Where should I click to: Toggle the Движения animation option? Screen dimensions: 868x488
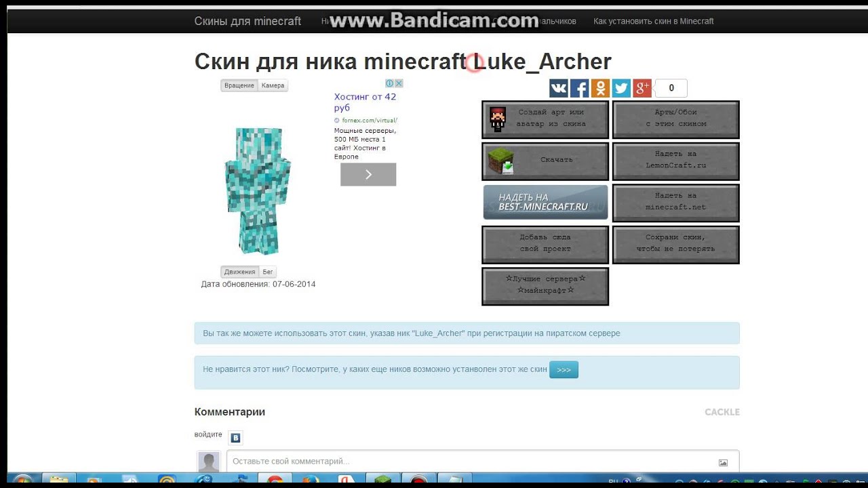pos(240,272)
